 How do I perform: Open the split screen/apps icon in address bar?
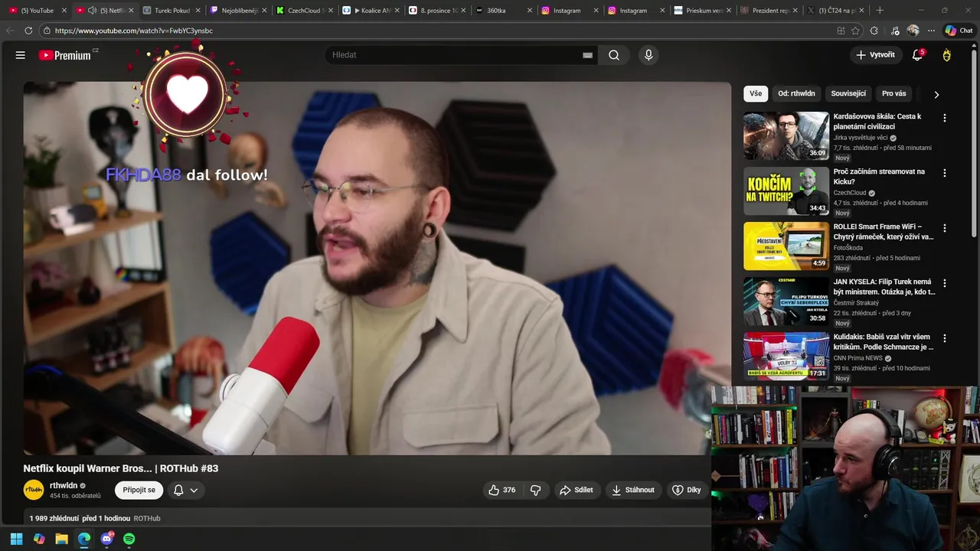click(x=841, y=31)
